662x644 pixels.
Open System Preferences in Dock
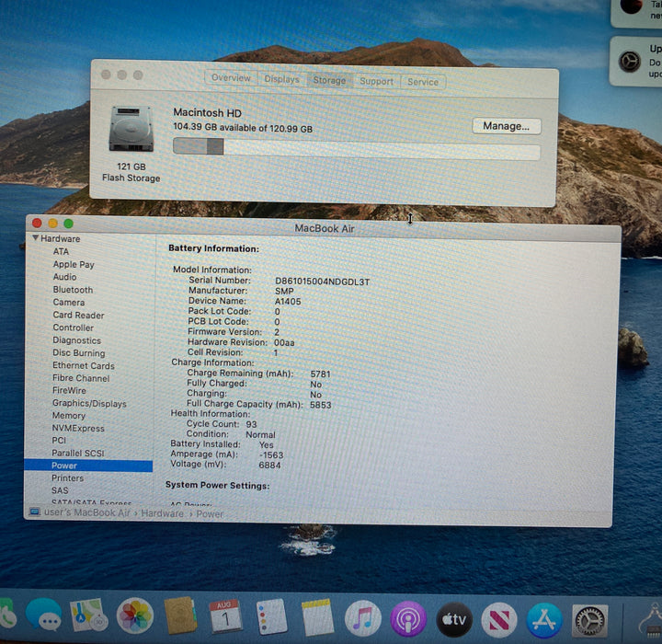589,621
